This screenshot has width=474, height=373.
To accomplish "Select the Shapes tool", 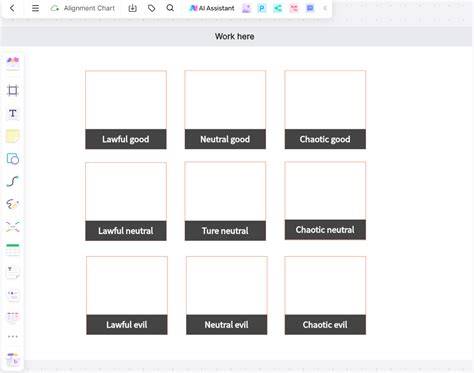I will [x=13, y=159].
